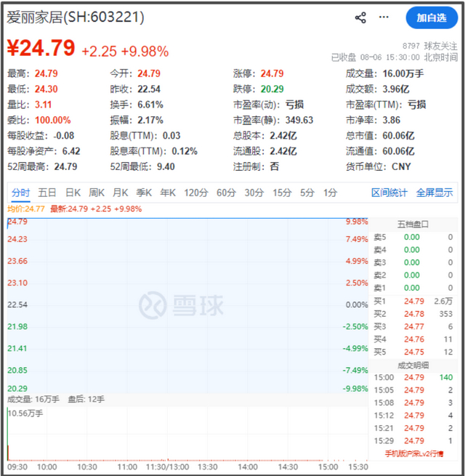The width and height of the screenshot is (465, 476).
Task: Select the 分时 chart tab
Action: pos(20,193)
